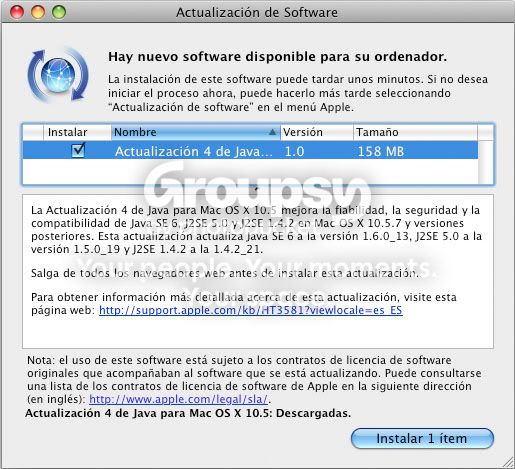Click the Instalar column header

coord(77,132)
